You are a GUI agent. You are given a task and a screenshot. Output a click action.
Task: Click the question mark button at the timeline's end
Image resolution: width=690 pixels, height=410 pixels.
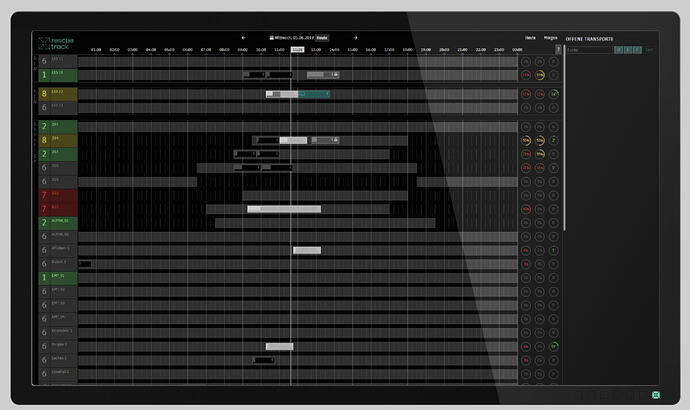(x=558, y=50)
